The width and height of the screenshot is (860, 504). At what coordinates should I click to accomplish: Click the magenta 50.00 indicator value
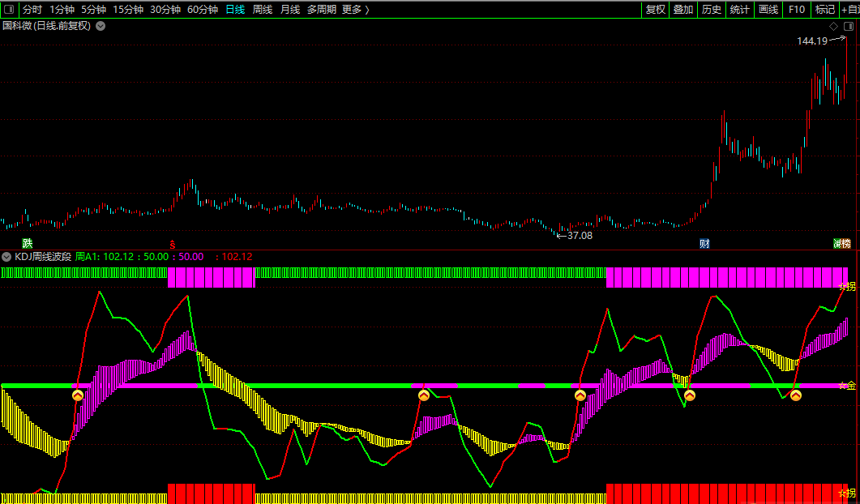(x=190, y=257)
